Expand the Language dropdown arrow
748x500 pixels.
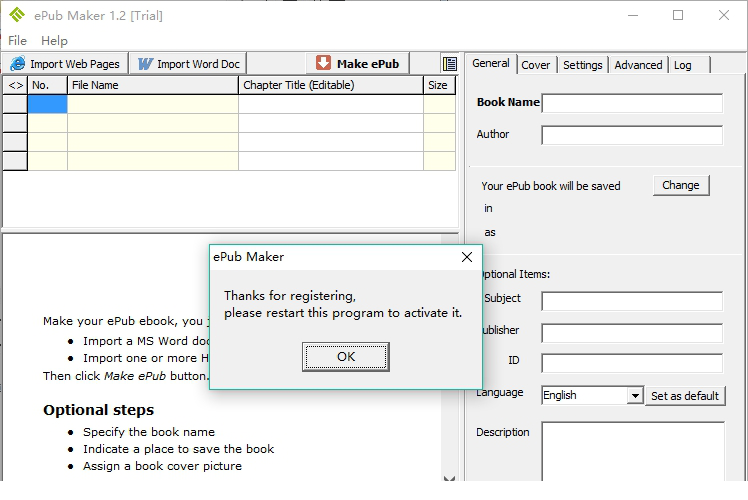[635, 396]
